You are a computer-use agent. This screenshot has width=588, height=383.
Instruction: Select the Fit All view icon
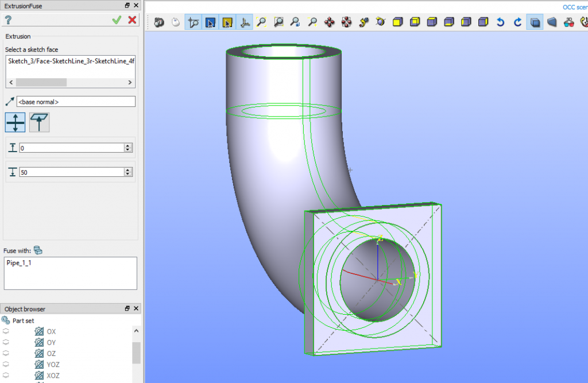pos(262,21)
